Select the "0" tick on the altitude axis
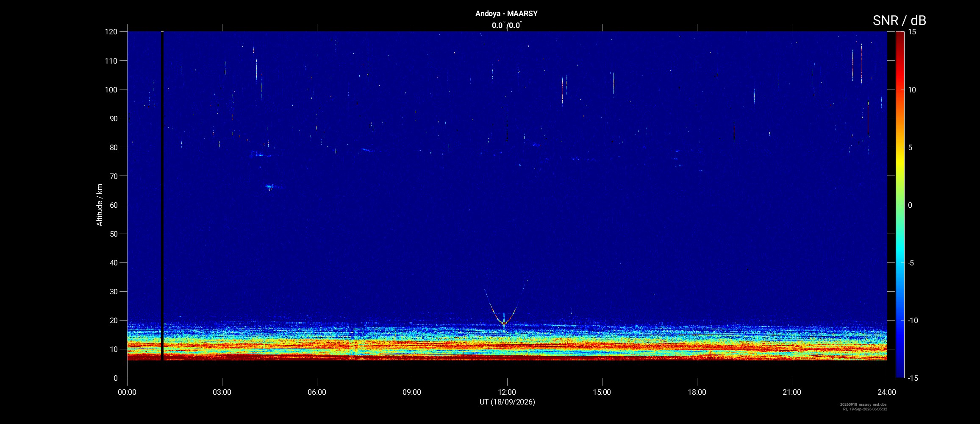980x424 pixels. 116,378
